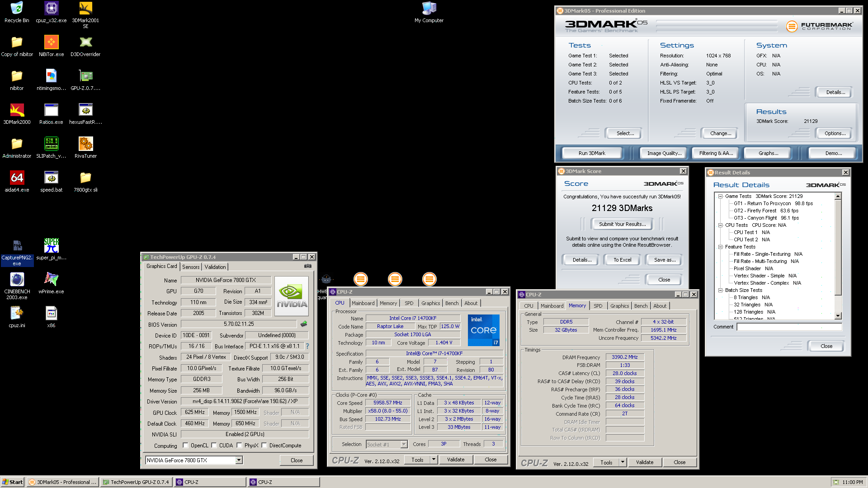Click Validate in CPU-Z Memory window
The image size is (868, 488).
[645, 462]
